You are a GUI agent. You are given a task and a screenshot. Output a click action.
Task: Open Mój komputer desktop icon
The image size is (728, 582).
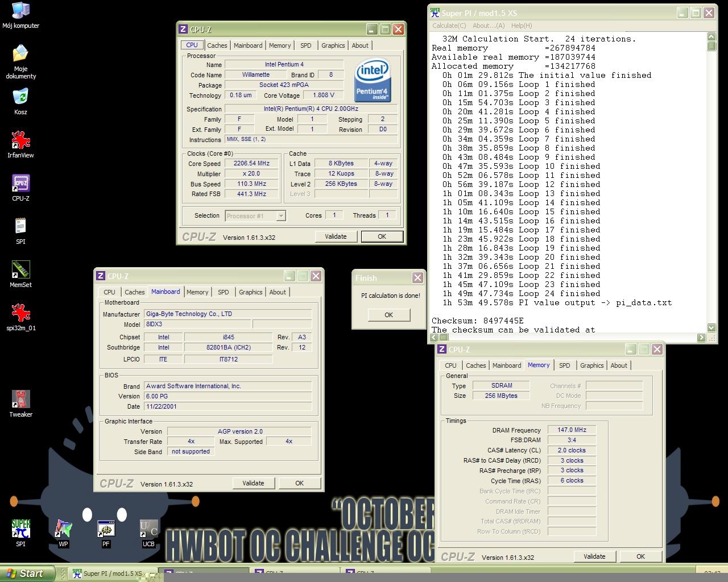tap(20, 10)
